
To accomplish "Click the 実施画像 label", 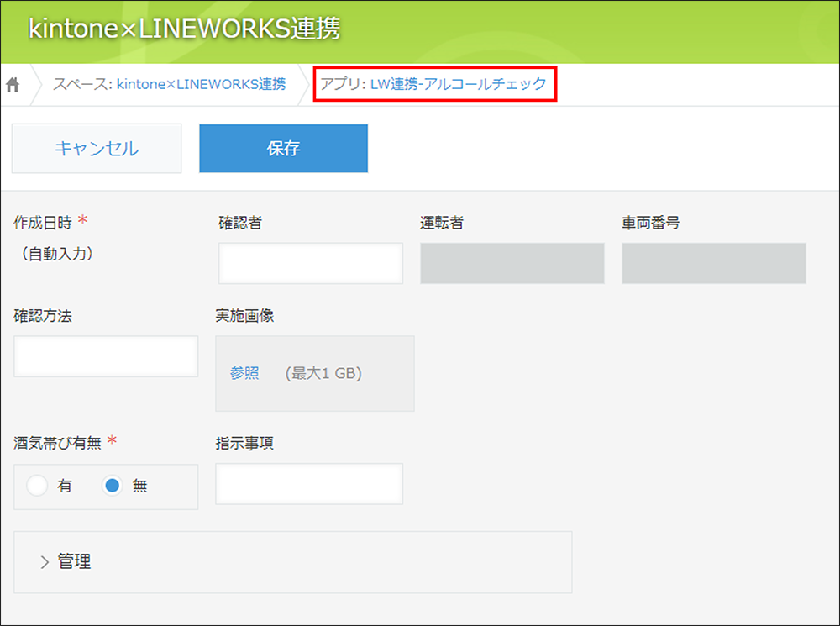I will coord(244,316).
